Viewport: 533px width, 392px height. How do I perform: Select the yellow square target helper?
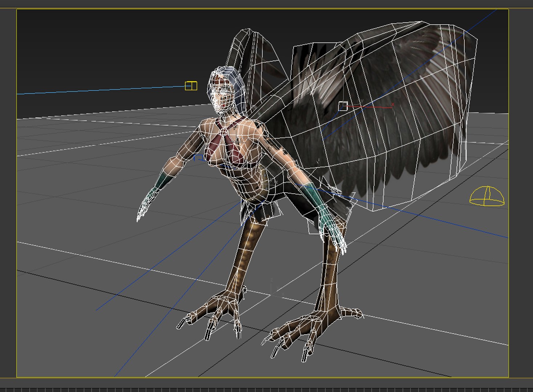(191, 86)
